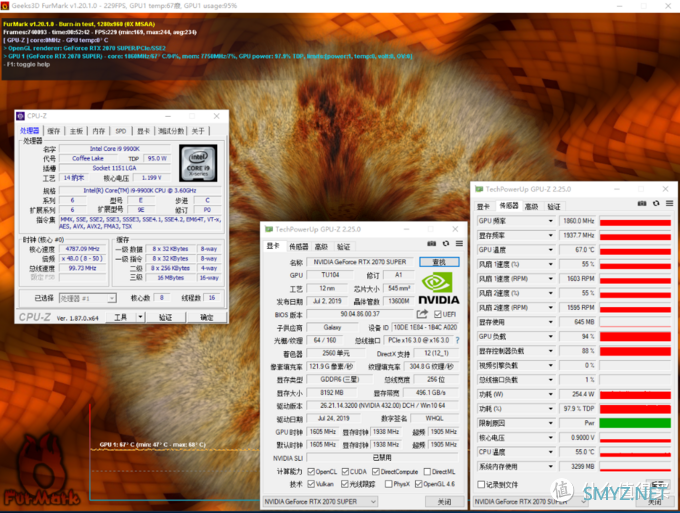
Task: Click screenshot camera icon in GPU-Z sensors window
Action: point(642,203)
